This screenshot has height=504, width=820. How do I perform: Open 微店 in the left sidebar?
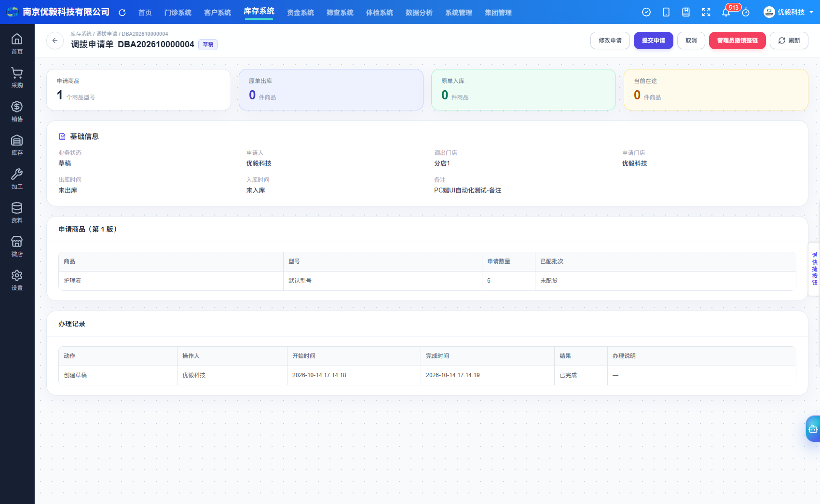point(17,246)
